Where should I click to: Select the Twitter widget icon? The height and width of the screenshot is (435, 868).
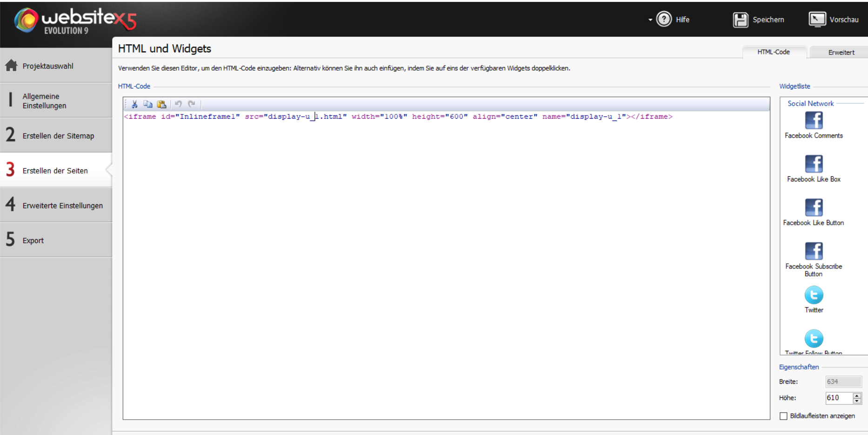(x=814, y=295)
